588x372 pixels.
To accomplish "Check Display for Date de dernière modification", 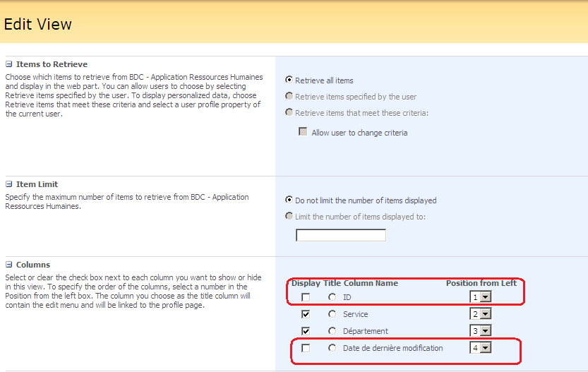I will click(x=306, y=348).
